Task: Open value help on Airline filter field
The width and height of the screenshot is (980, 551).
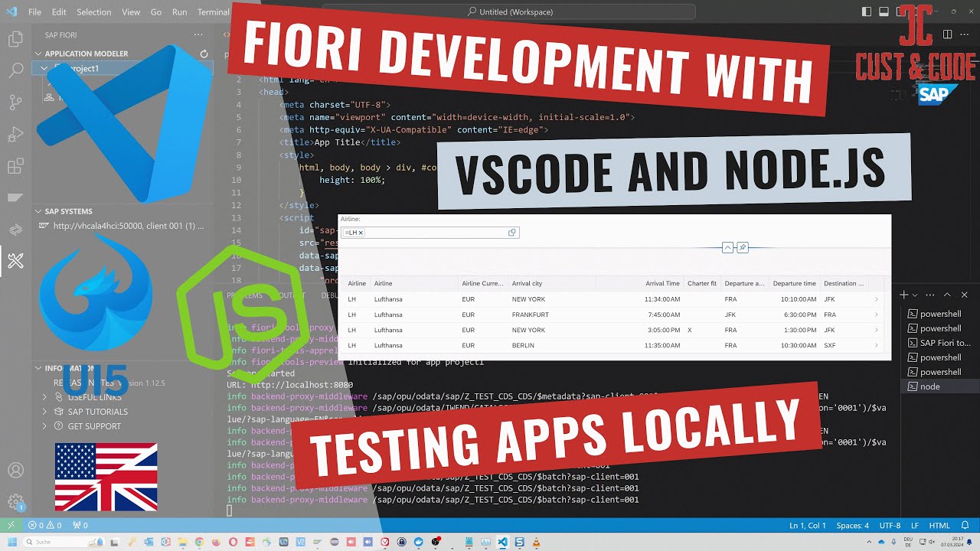Action: point(512,233)
